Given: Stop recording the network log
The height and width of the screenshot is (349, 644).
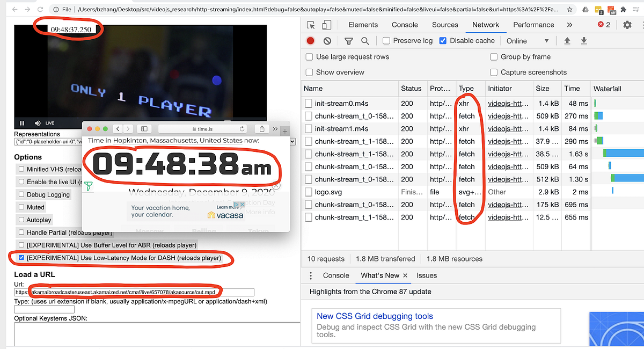Looking at the screenshot, I should 311,41.
